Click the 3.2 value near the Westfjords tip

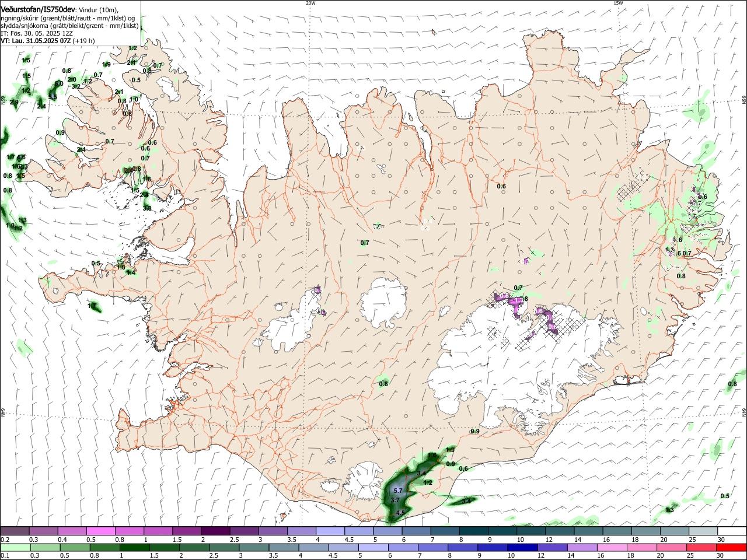[x=76, y=87]
